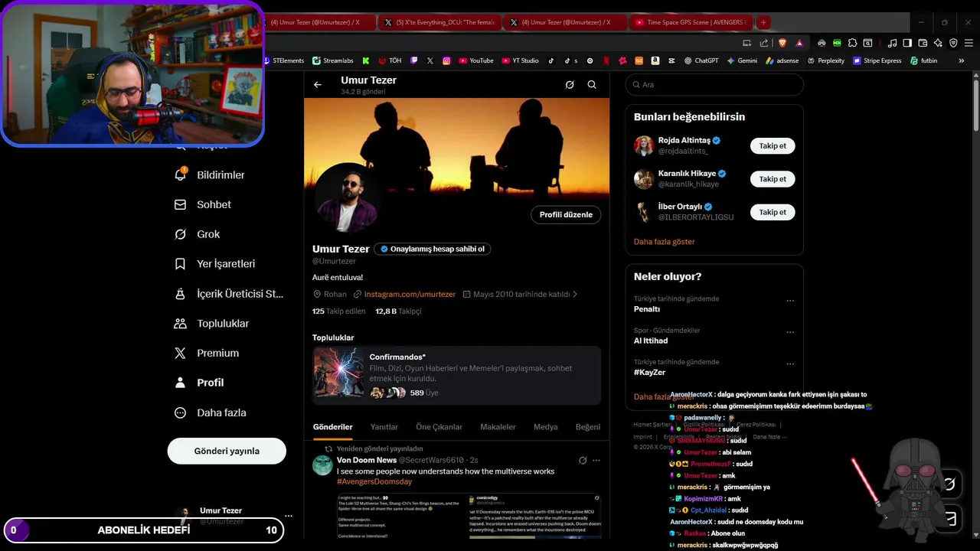
Task: Switch to Makaleler tab
Action: (498, 427)
